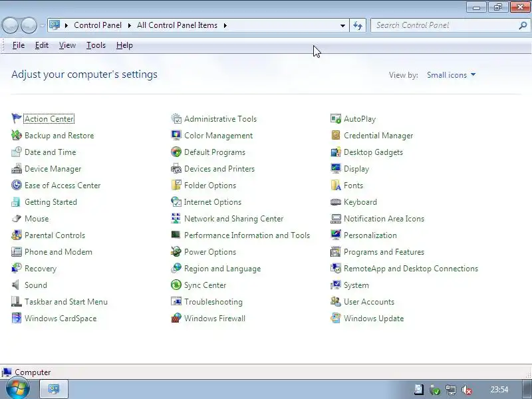Click the Keyboard icon
The height and width of the screenshot is (399, 532).
[x=336, y=202]
